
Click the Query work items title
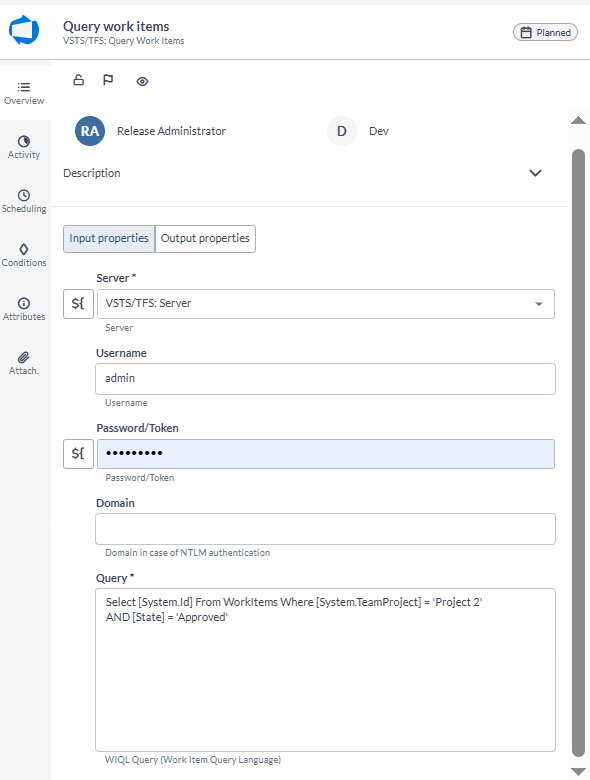tap(116, 26)
